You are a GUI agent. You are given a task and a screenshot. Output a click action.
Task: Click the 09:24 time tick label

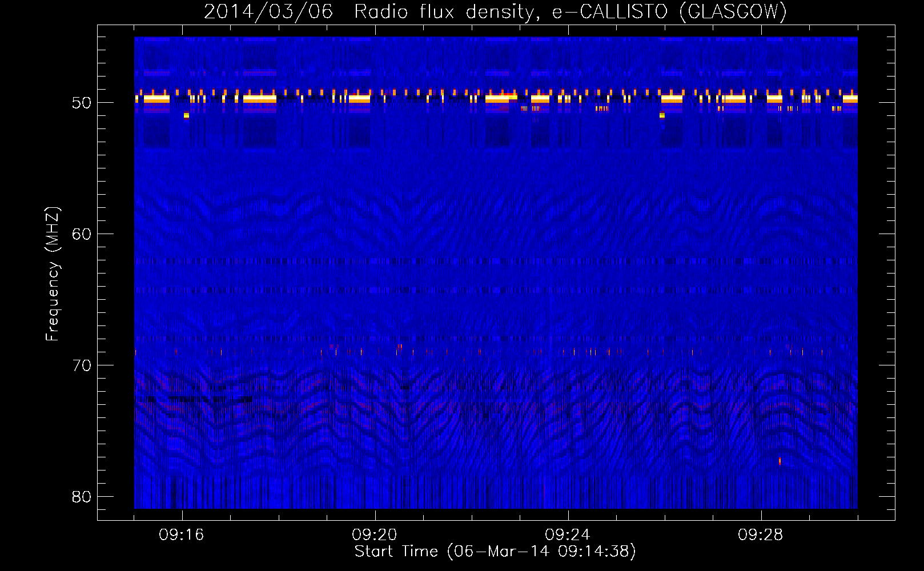(x=568, y=535)
